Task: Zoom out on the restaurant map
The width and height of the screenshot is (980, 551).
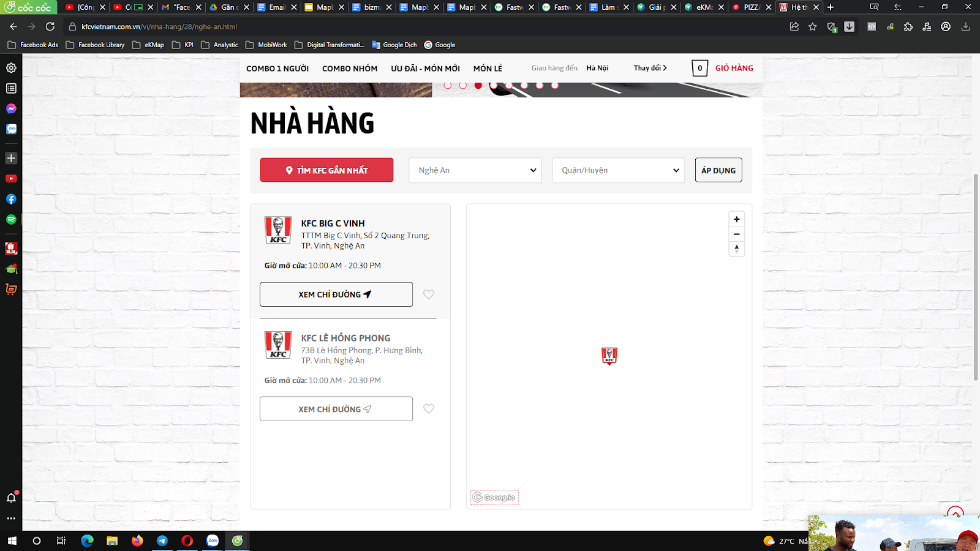Action: coord(737,234)
